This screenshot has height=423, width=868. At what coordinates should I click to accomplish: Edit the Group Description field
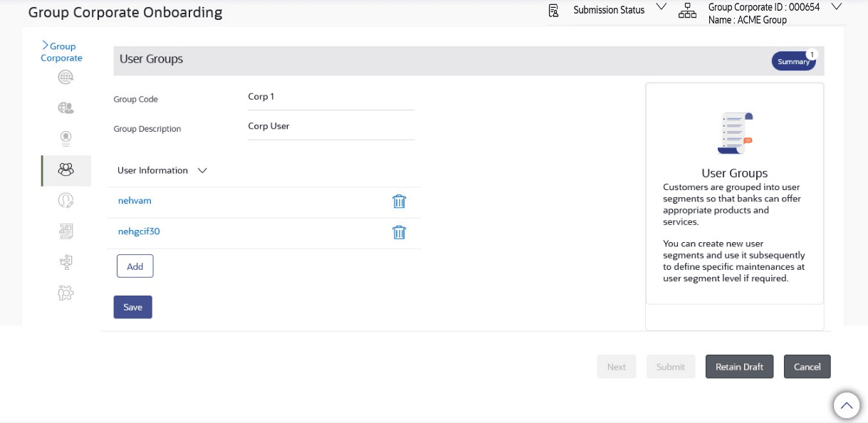pos(330,127)
